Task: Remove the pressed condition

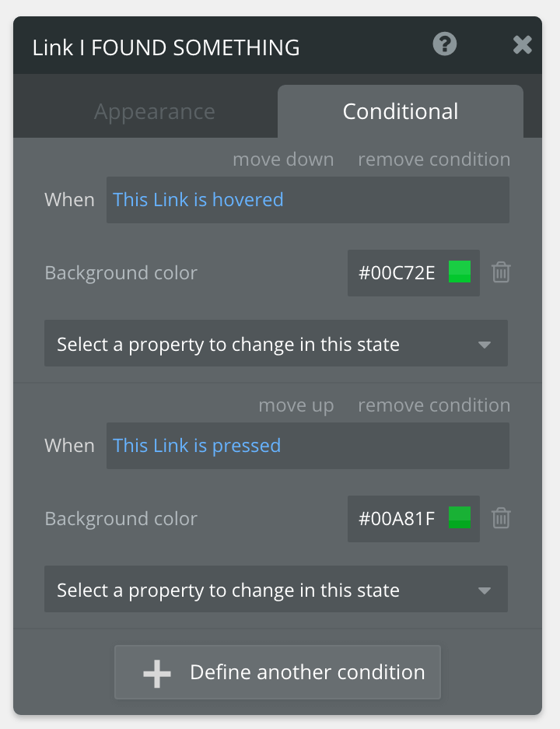Action: [x=433, y=405]
